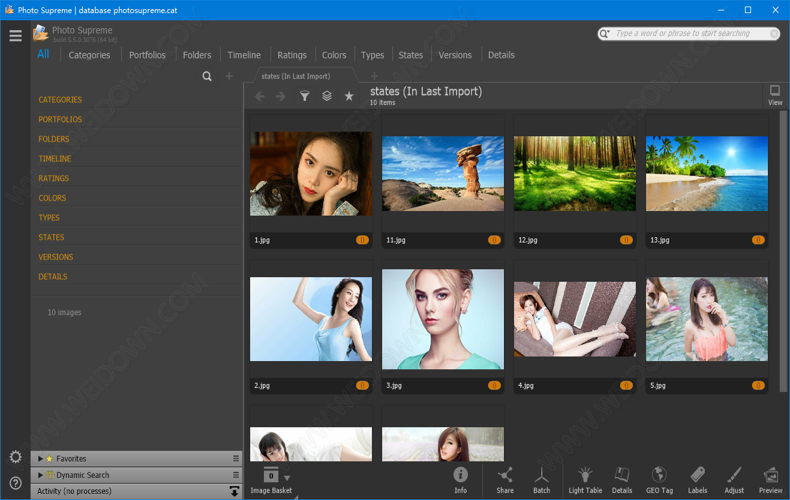Expand FOLDERS in the catalog tree
This screenshot has height=500, width=790.
(x=54, y=139)
